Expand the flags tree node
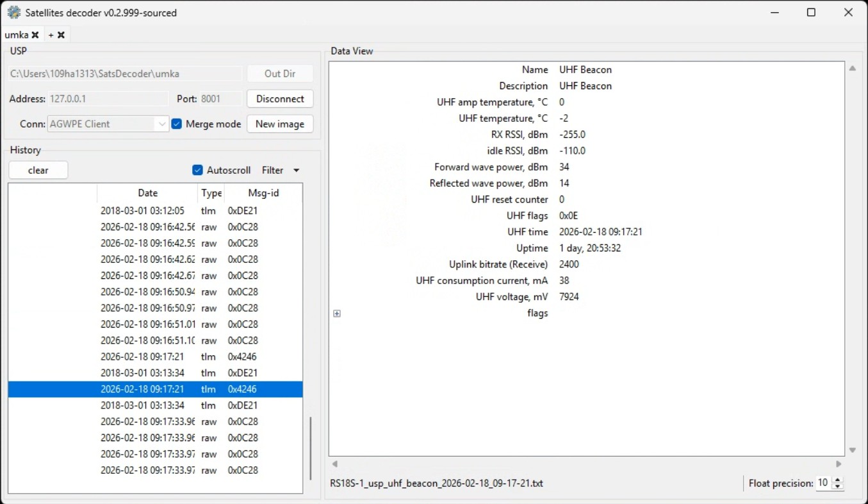This screenshot has height=504, width=868. click(x=337, y=314)
